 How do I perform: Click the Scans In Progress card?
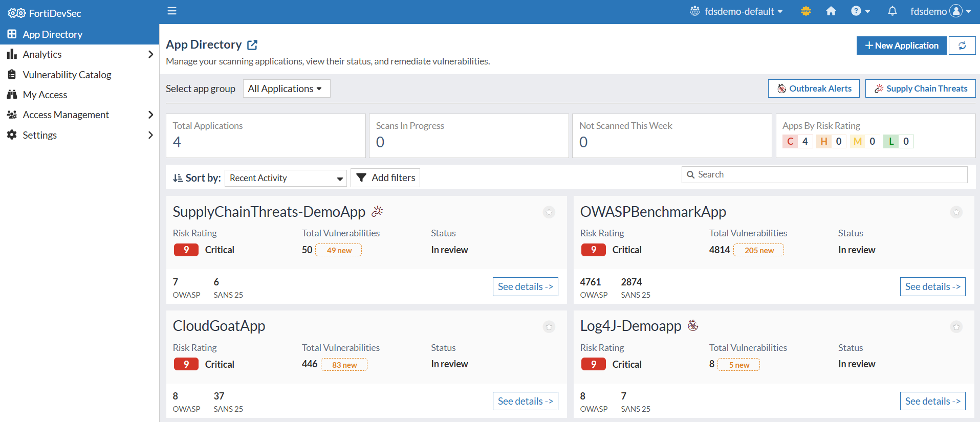469,136
